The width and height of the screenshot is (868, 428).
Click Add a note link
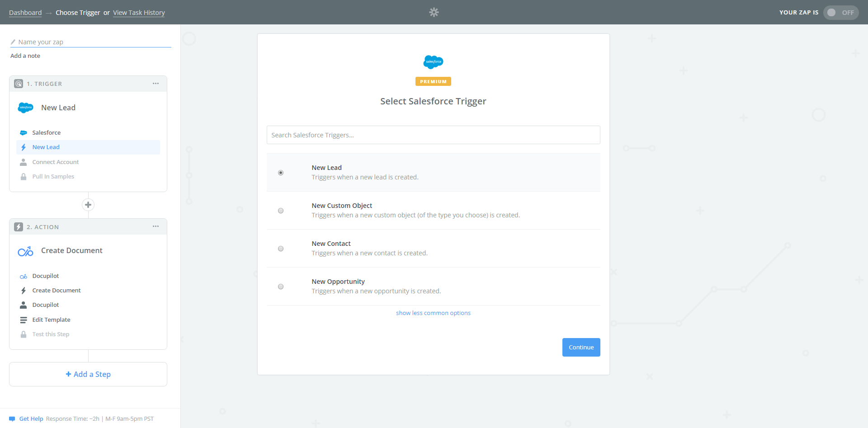[25, 56]
